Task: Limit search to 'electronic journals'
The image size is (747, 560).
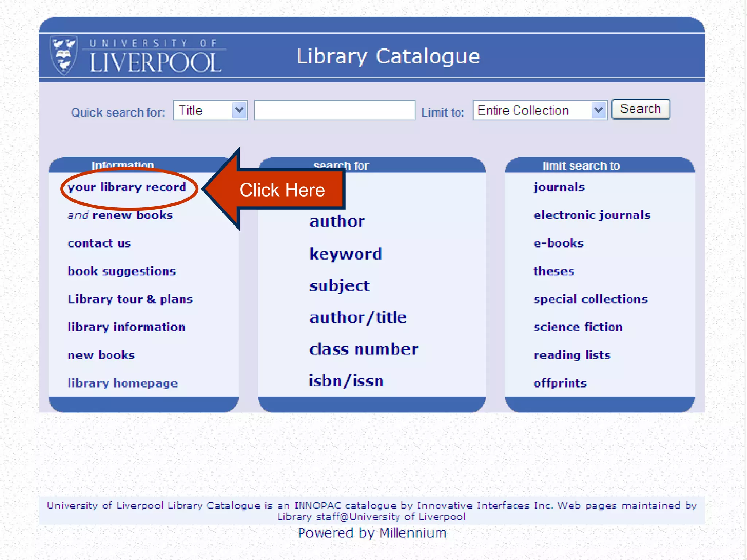Action: pos(592,215)
